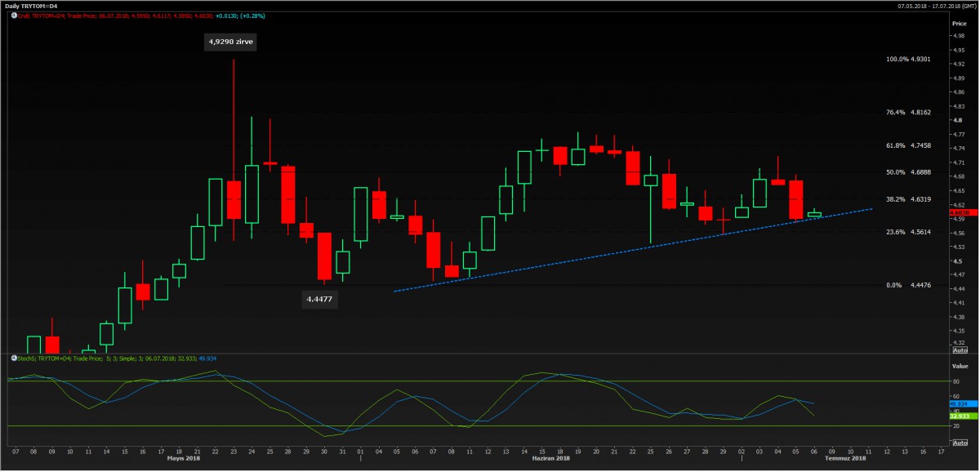Screen dimensions: 980x472
Task: Select the '4,9290 zirve' annotation label
Action: (x=230, y=42)
